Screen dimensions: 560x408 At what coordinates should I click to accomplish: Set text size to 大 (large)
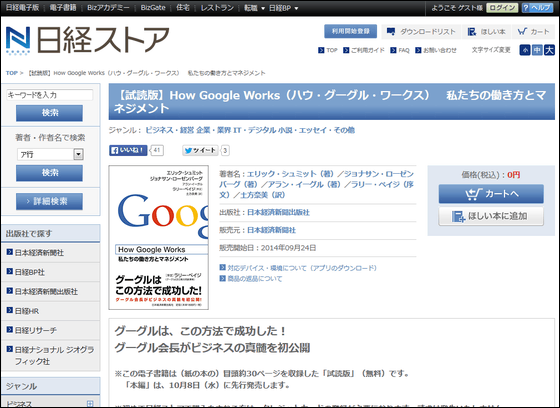point(549,50)
